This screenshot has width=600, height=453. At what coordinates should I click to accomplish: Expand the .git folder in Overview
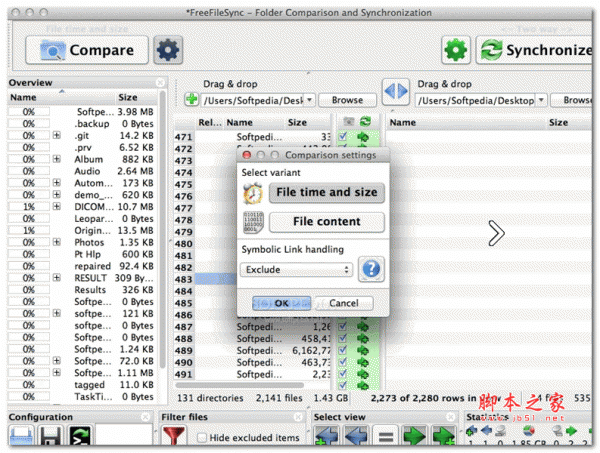[x=57, y=135]
